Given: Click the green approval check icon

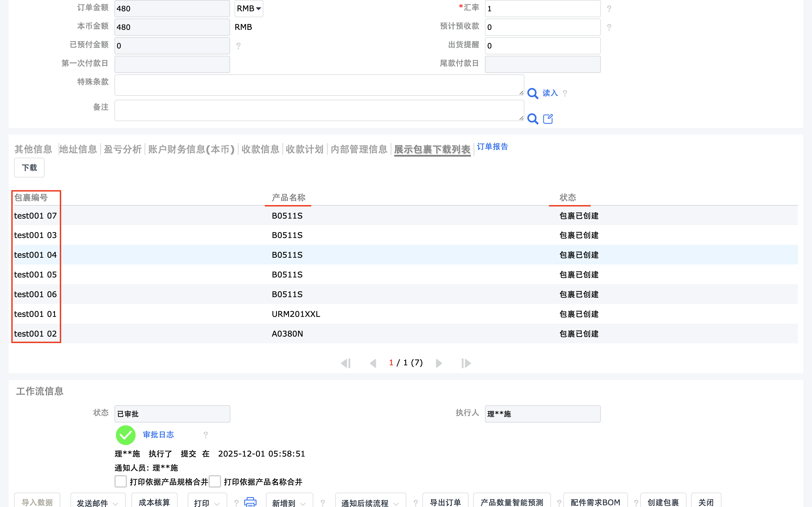Looking at the screenshot, I should 125,435.
